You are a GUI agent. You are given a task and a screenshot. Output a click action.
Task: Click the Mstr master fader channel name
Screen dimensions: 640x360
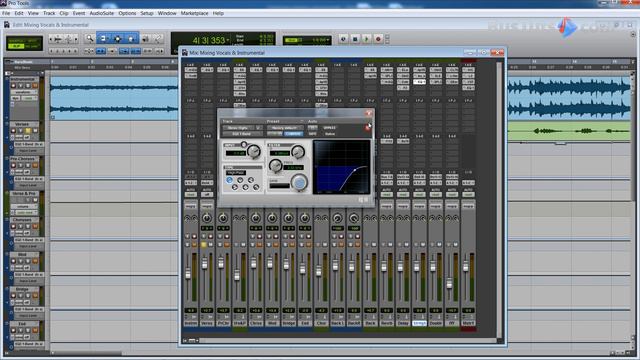(x=468, y=323)
